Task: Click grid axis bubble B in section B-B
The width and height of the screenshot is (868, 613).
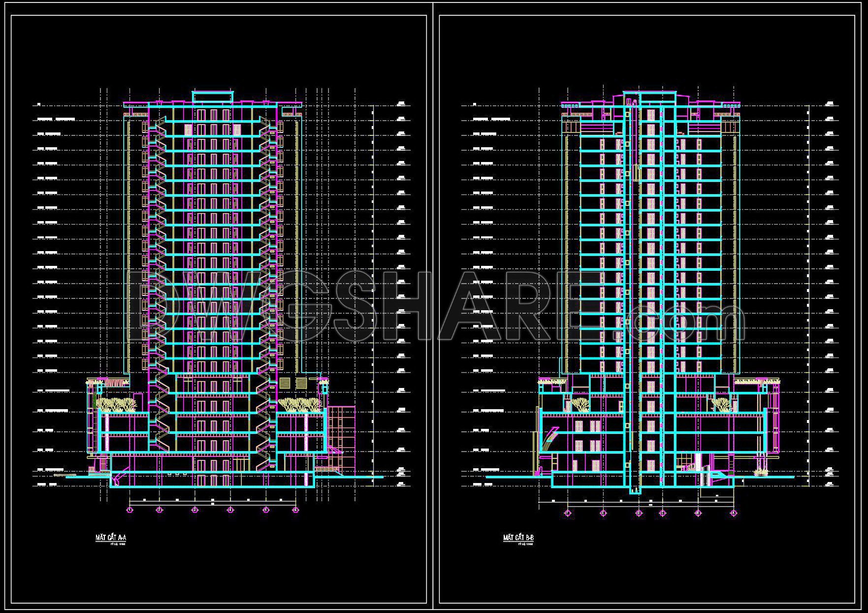Action: pyautogui.click(x=698, y=513)
